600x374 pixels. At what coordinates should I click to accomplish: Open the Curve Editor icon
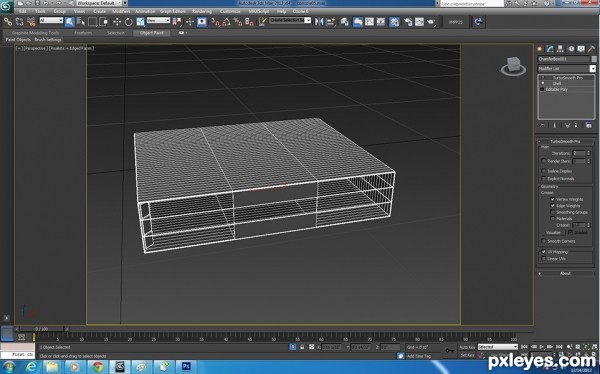[369, 22]
